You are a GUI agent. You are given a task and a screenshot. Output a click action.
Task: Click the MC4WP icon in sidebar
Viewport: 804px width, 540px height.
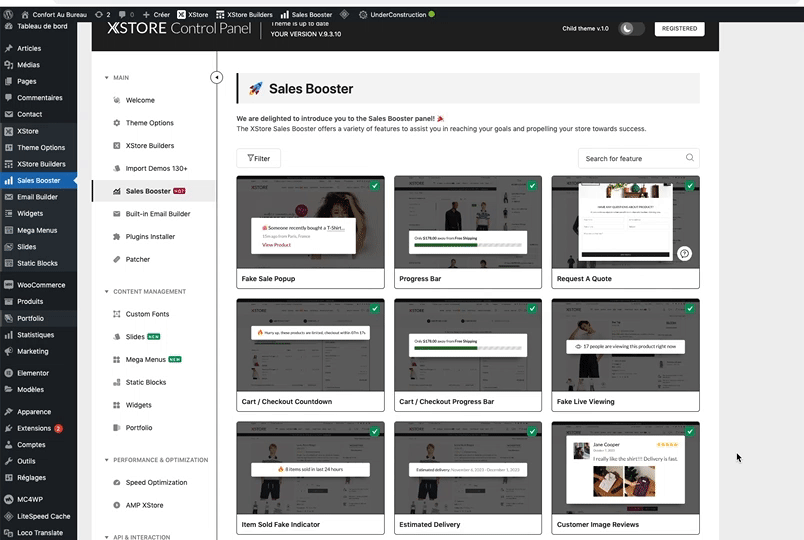click(8, 499)
